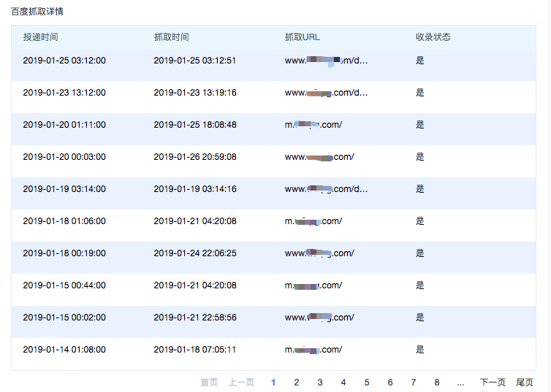Click 首页 to return to first page

pyautogui.click(x=209, y=382)
